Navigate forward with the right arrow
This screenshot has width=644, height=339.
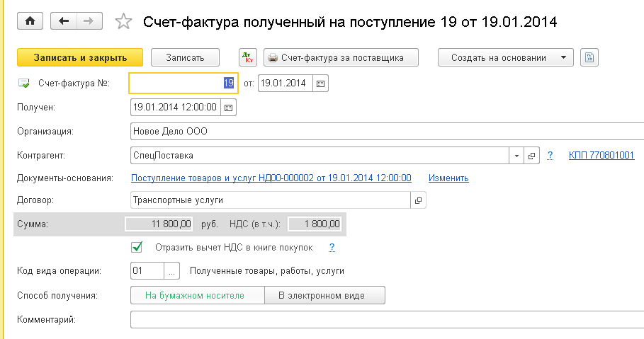click(x=89, y=21)
